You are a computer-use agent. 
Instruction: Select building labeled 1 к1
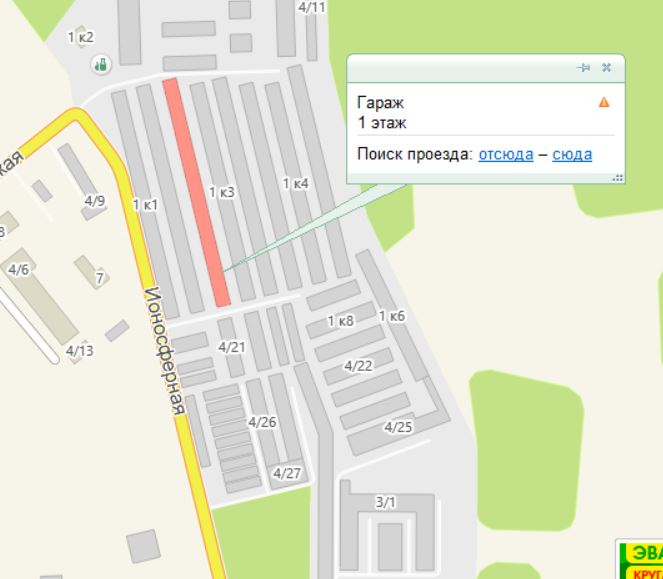(145, 205)
